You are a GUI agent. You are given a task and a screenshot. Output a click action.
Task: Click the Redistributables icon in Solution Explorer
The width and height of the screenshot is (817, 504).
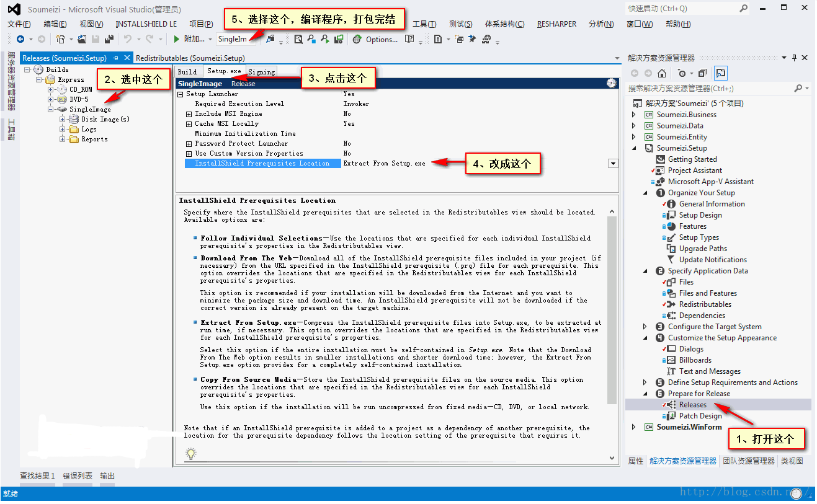671,304
